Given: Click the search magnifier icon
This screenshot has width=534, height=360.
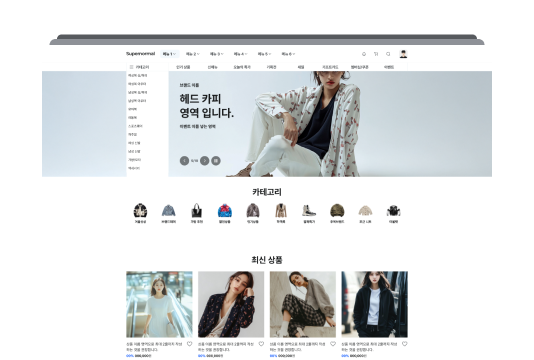Looking at the screenshot, I should click(388, 54).
